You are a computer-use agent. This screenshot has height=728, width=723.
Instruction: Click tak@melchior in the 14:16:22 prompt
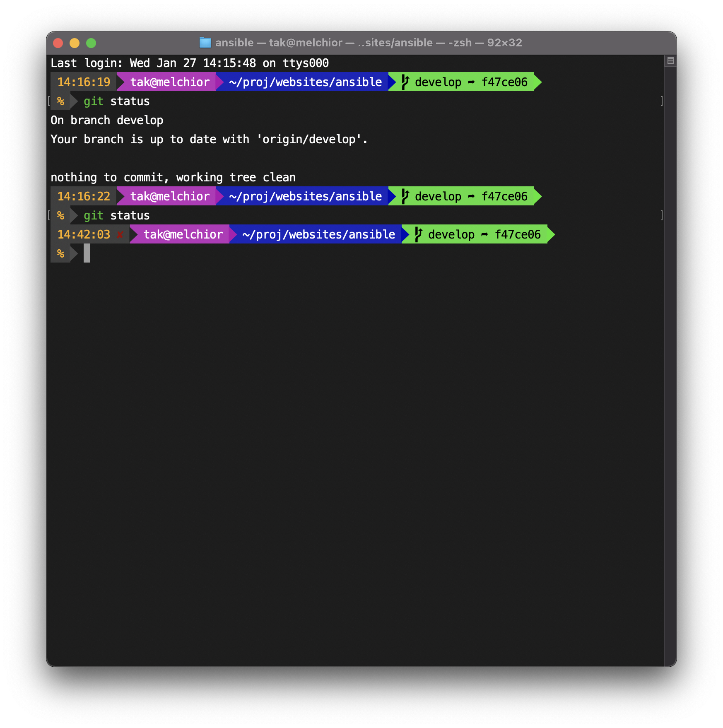pyautogui.click(x=170, y=196)
